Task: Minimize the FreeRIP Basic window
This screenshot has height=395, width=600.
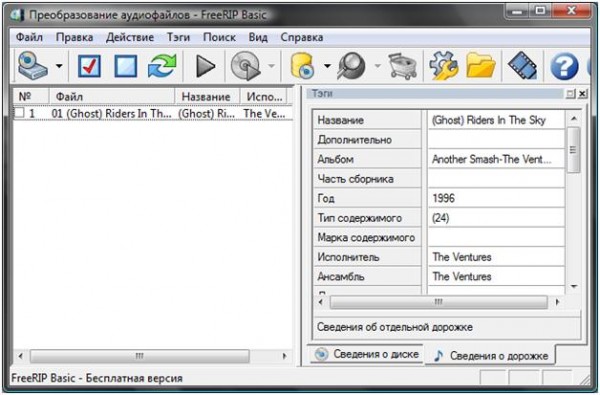Action: 517,11
